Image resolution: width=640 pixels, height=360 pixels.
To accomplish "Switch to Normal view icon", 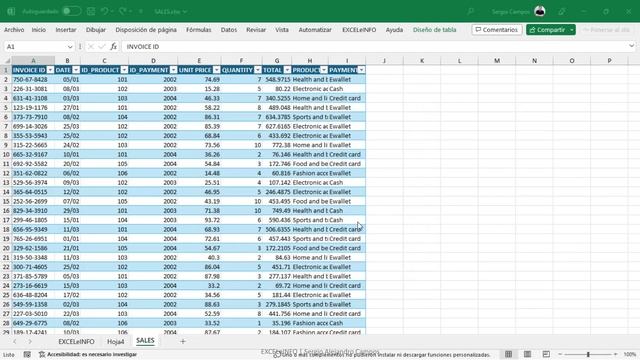I will (x=509, y=354).
